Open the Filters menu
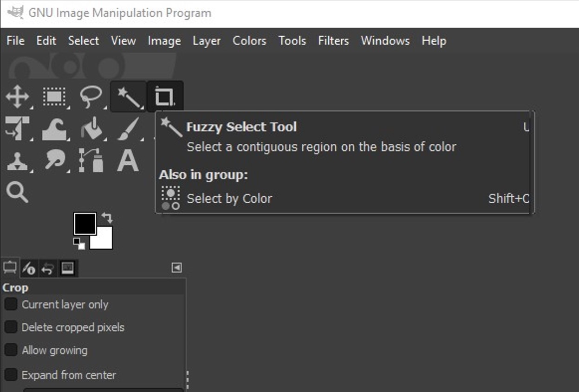This screenshot has width=579, height=392. (x=333, y=41)
